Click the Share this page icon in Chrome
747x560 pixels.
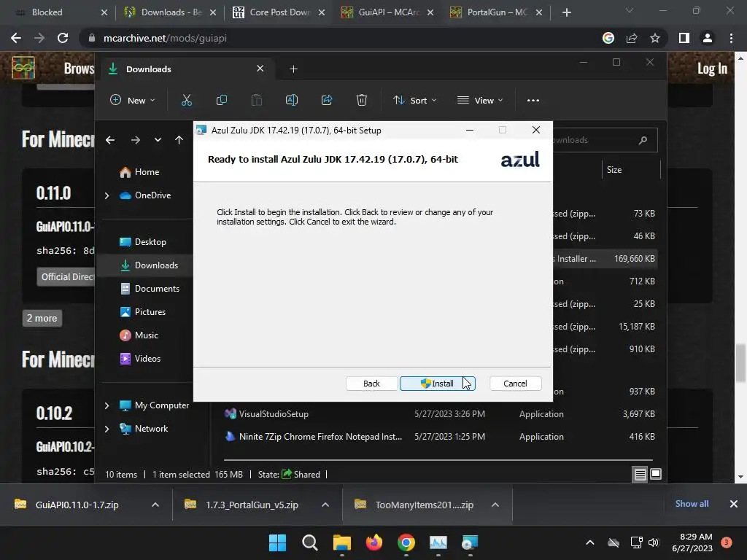pyautogui.click(x=632, y=38)
